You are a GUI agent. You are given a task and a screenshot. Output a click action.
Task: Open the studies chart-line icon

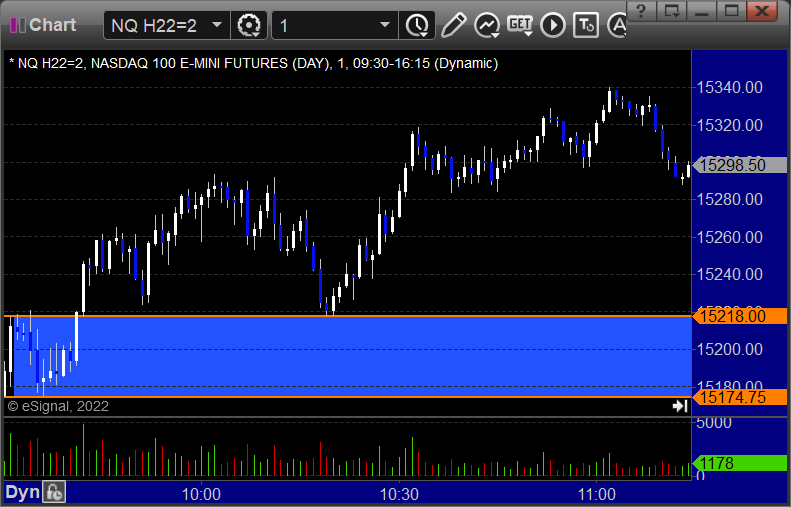pyautogui.click(x=487, y=25)
